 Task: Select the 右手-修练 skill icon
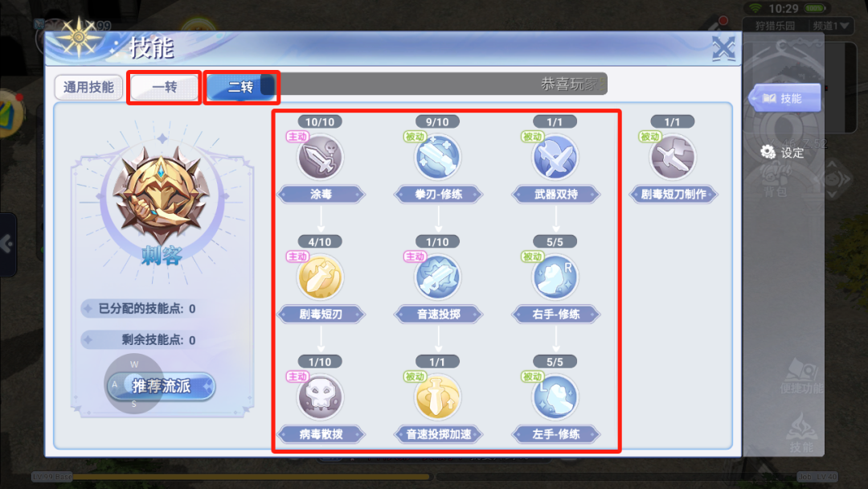point(555,277)
